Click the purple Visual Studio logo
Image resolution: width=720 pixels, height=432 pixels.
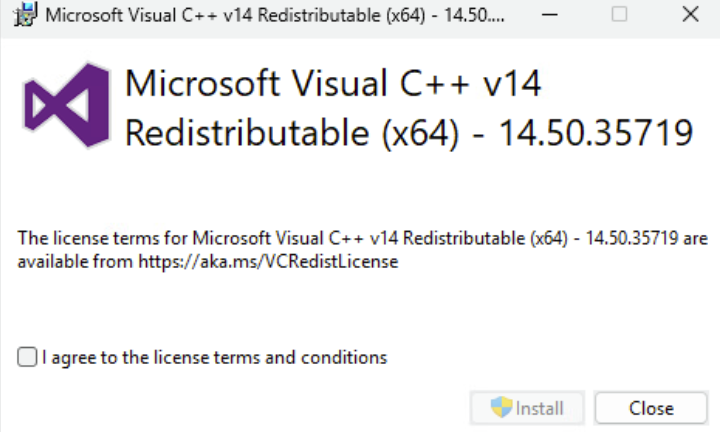point(66,105)
